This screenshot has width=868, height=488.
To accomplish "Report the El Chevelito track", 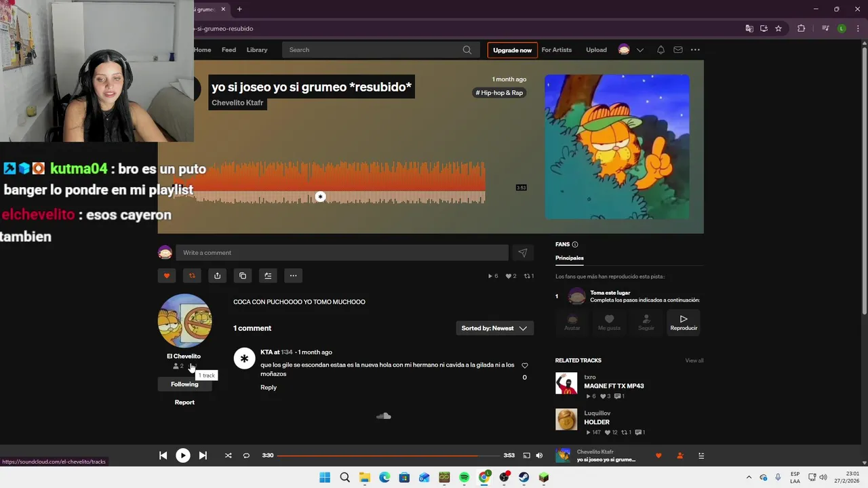I will [x=184, y=403].
